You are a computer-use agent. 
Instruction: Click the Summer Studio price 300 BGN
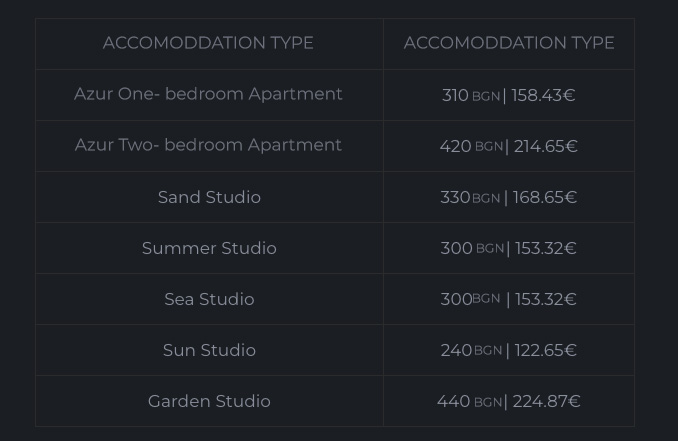(472, 248)
